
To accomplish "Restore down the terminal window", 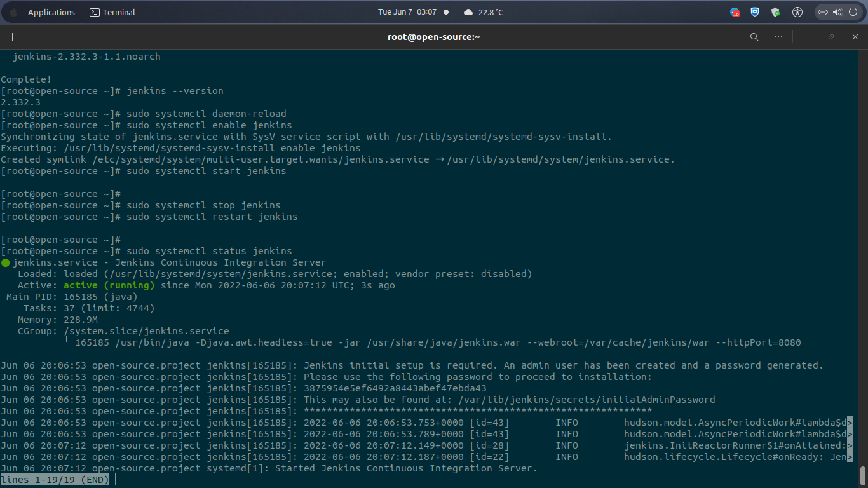I will (831, 37).
